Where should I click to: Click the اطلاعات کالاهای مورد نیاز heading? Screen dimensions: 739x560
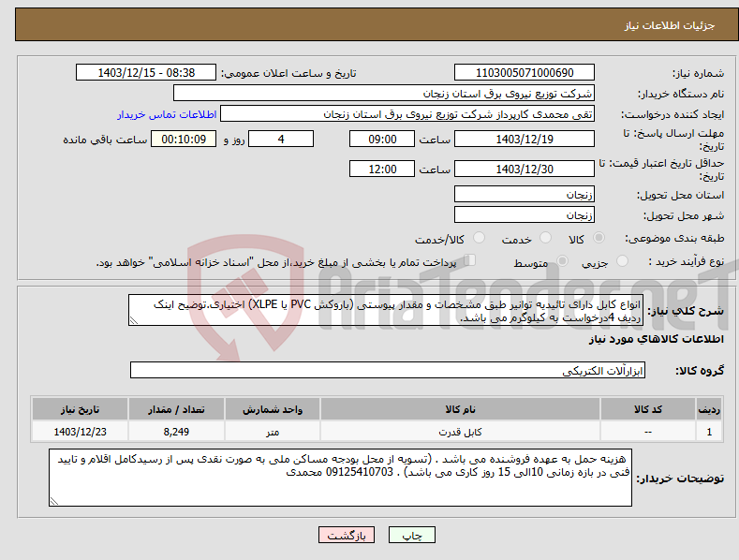(x=656, y=339)
